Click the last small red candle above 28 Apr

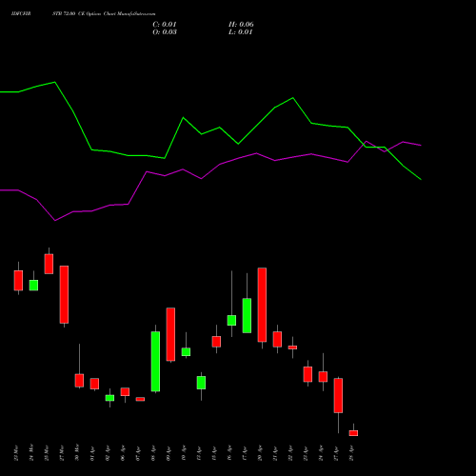(x=353, y=433)
